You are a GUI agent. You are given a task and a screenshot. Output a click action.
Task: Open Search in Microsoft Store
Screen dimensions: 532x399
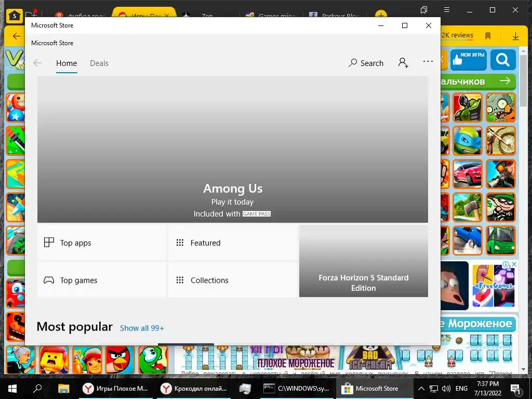(x=366, y=63)
